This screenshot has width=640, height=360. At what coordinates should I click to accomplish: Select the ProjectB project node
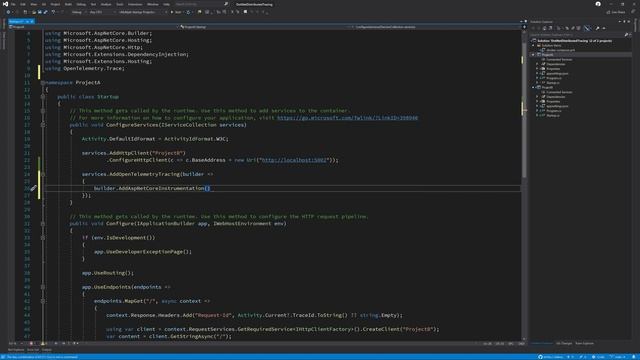coord(547,87)
